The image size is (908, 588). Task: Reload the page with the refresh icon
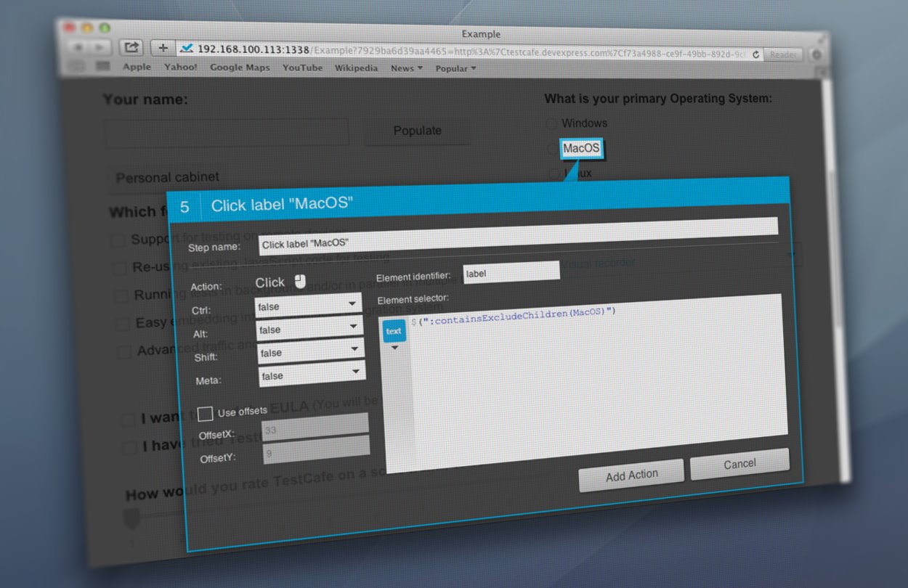(x=755, y=54)
